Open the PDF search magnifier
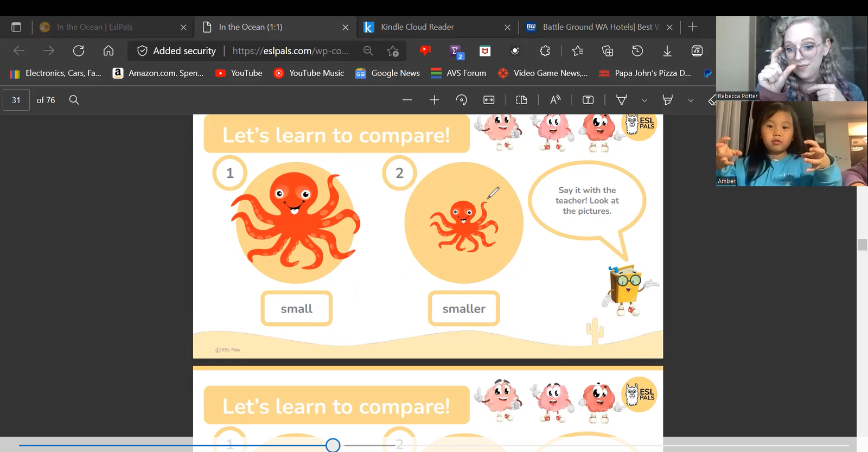This screenshot has width=868, height=452. [74, 100]
